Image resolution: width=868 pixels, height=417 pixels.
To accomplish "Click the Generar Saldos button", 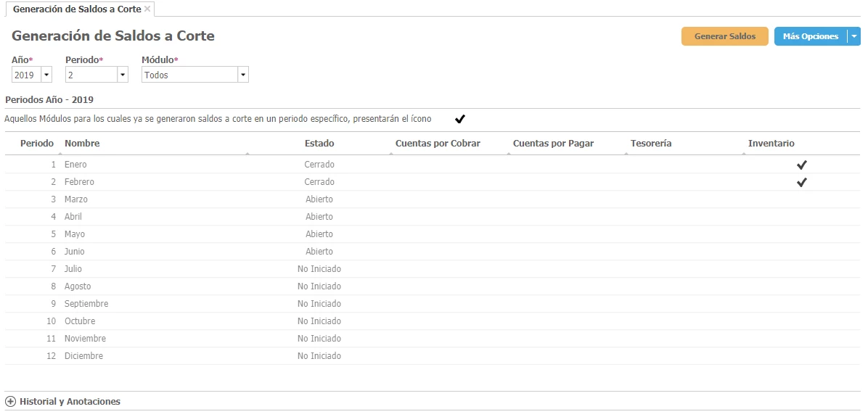I will 724,36.
